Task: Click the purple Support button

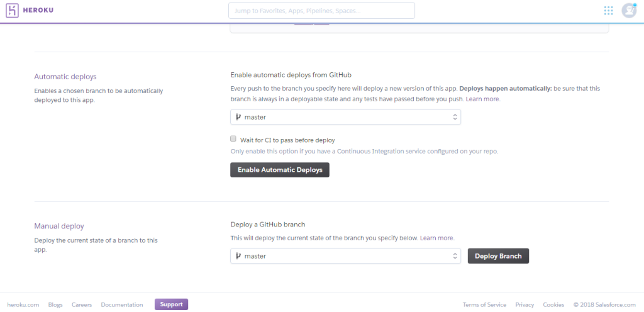Action: point(171,304)
